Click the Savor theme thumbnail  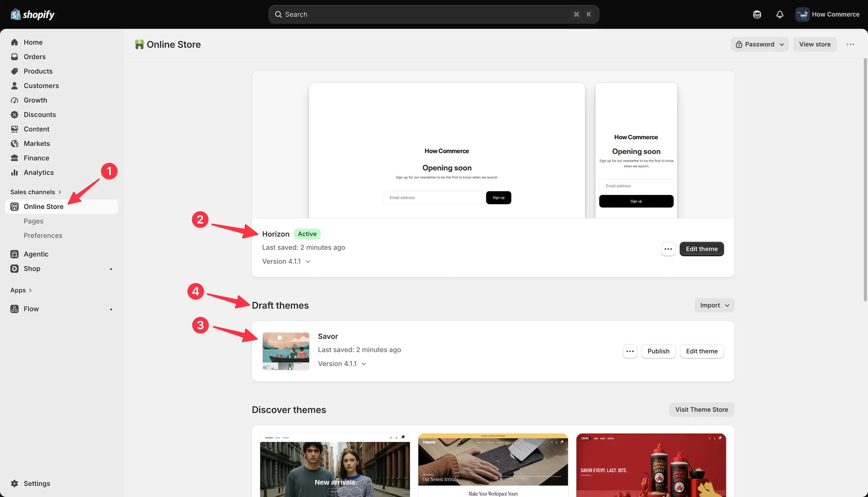coord(286,351)
